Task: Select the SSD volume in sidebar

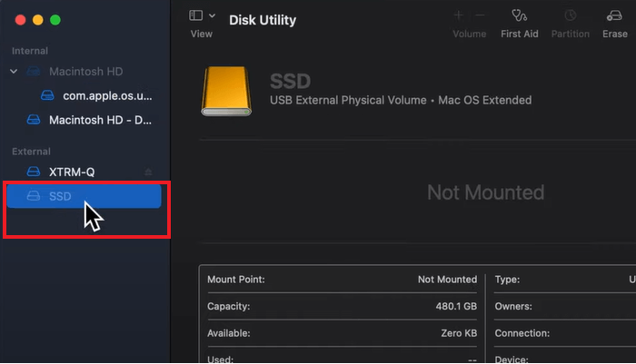Action: (84, 196)
